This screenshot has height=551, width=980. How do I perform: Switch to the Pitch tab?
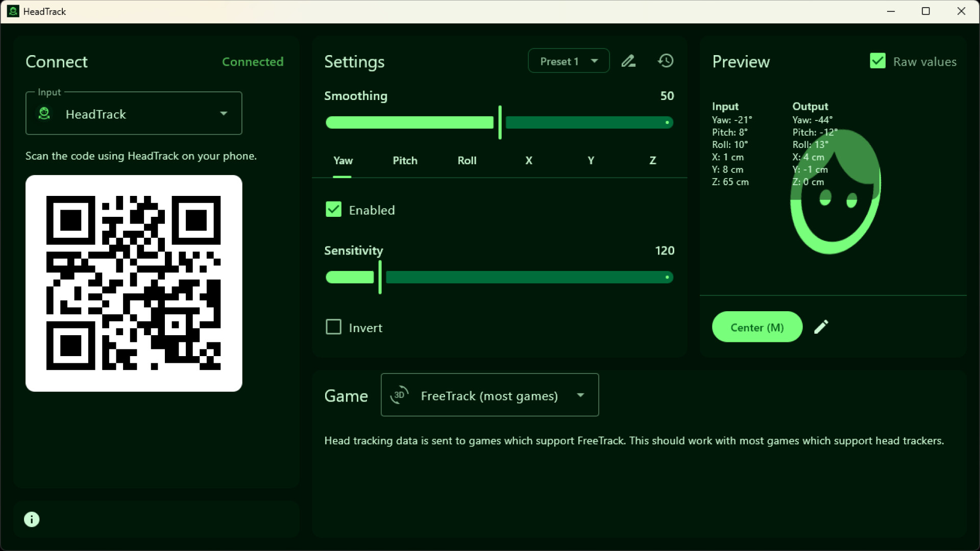(x=405, y=160)
